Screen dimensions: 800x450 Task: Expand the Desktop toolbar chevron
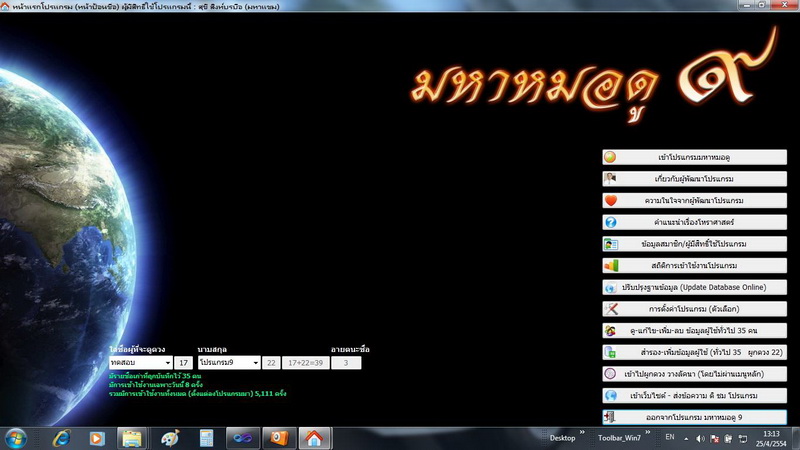tap(582, 433)
